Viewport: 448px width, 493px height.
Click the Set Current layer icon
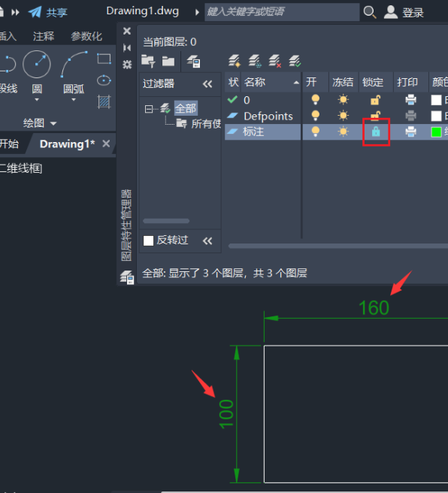pos(295,61)
